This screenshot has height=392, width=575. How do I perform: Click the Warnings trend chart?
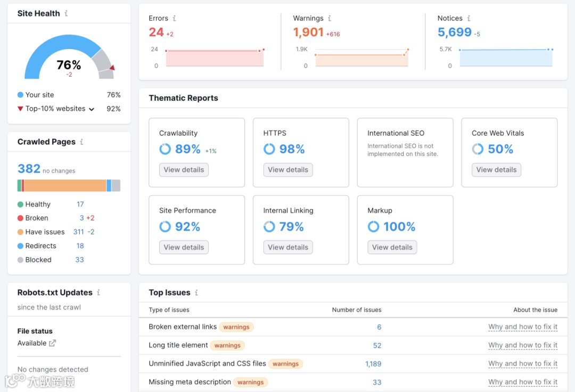(362, 58)
